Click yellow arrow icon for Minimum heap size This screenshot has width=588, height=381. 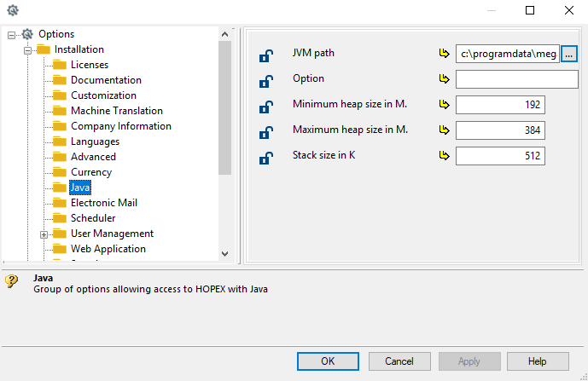[x=444, y=104]
